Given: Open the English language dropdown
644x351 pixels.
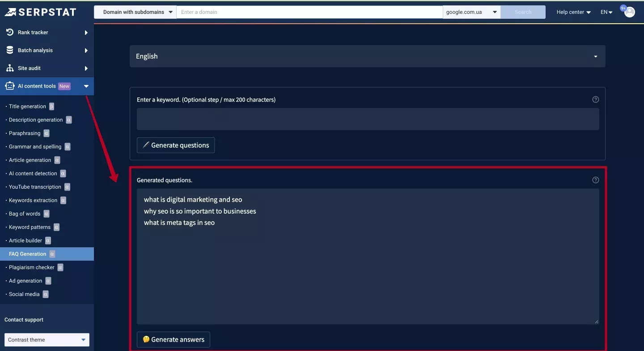Looking at the screenshot, I should click(368, 56).
